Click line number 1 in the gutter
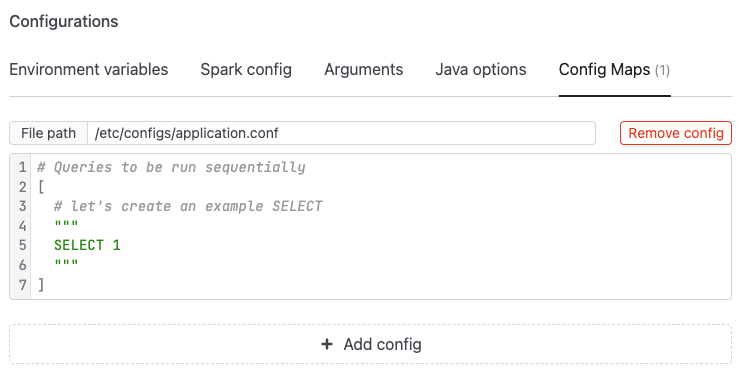Screen dimensions: 745x375 coord(22,167)
